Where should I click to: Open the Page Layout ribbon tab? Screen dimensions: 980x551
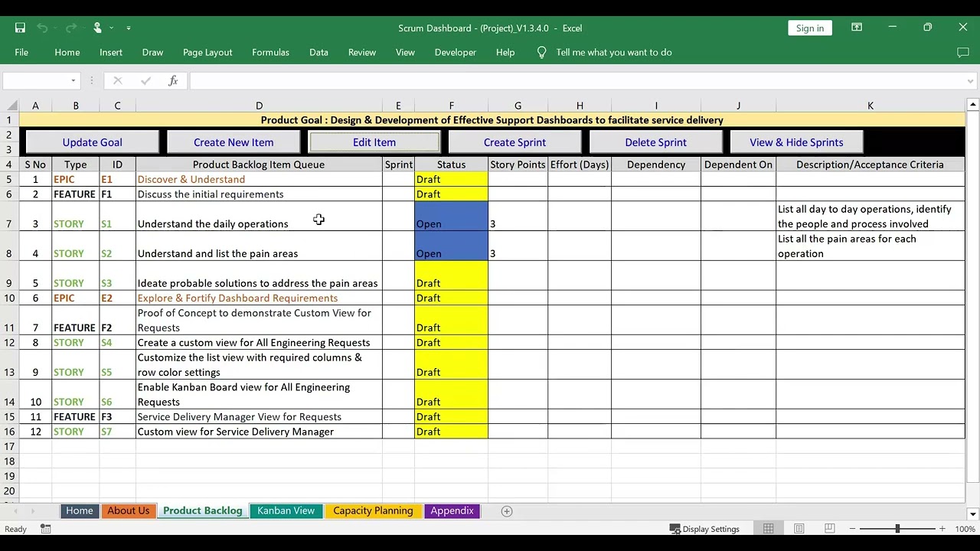(x=207, y=52)
